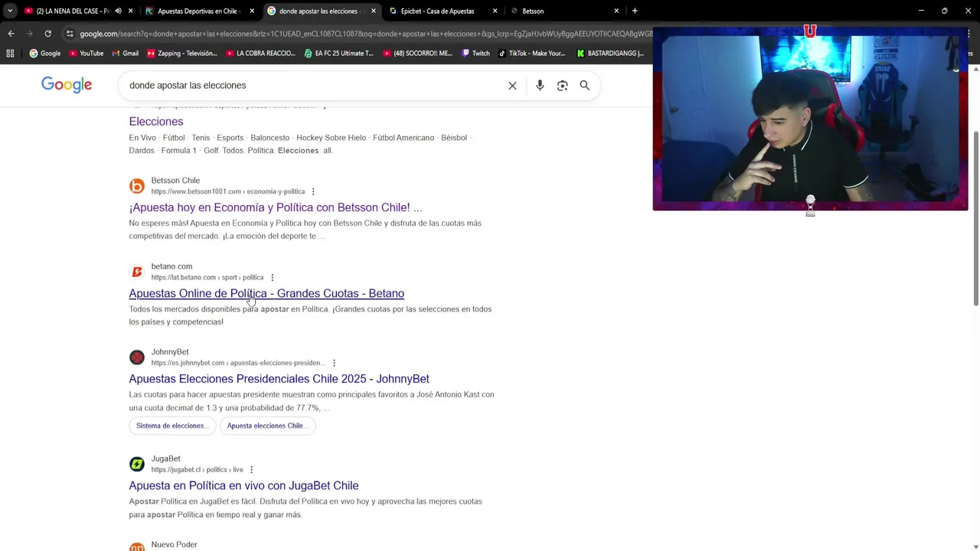Open the Twitch bookmark

tap(475, 53)
